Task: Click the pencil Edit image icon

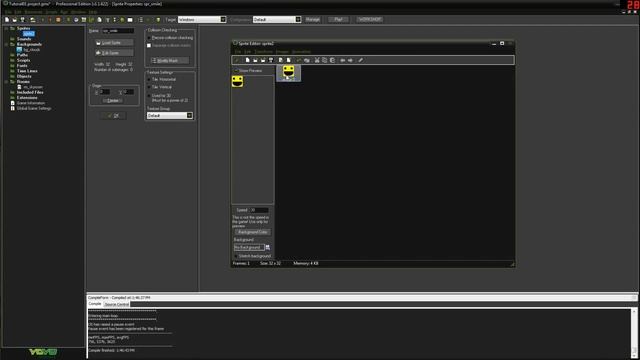Action: tap(360, 60)
